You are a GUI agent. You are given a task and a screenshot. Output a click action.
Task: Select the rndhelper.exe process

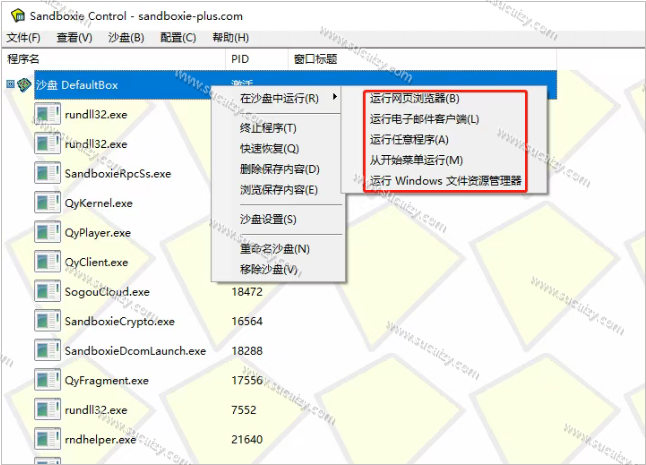coord(101,439)
